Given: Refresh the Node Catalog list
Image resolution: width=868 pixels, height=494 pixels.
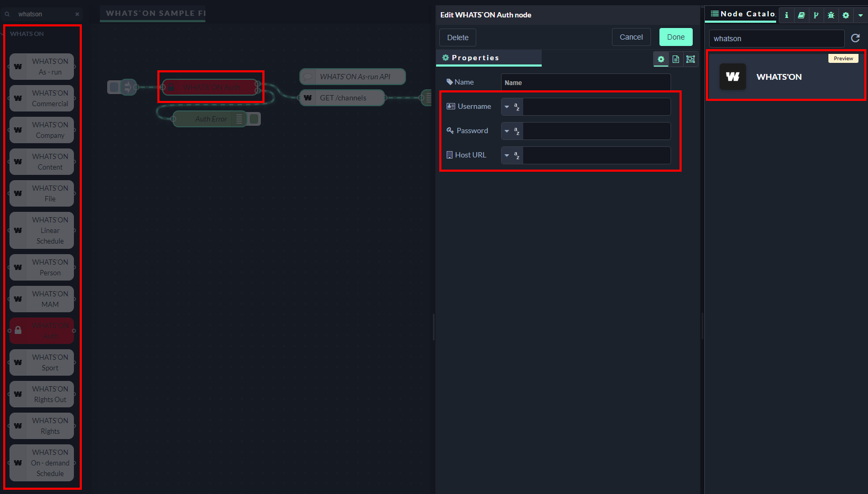Looking at the screenshot, I should pyautogui.click(x=855, y=38).
